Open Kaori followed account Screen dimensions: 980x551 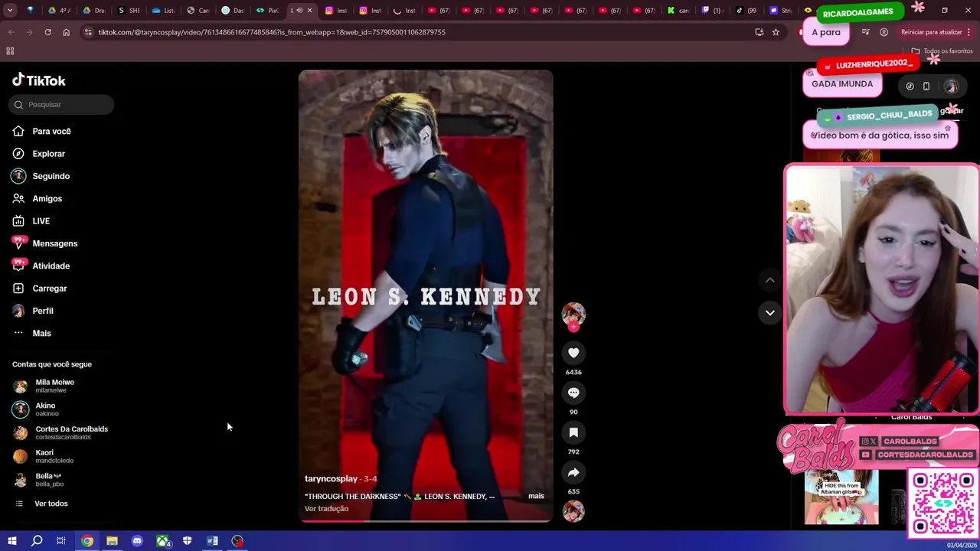pos(43,456)
